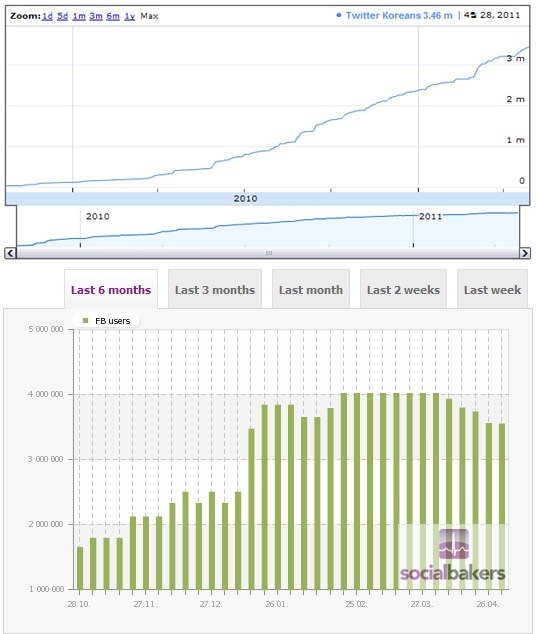Click the bar above the 26.01. label
The image size is (536, 634).
278,497
